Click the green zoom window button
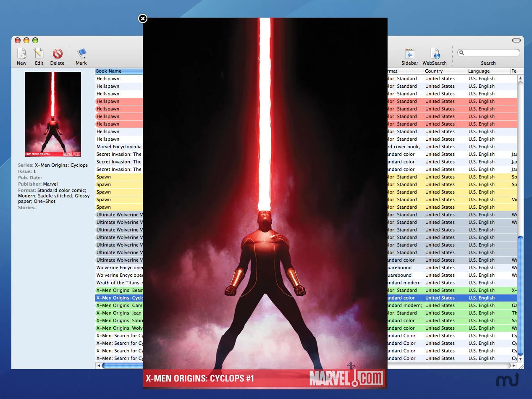Viewport: 532px width, 399px height. (x=35, y=40)
